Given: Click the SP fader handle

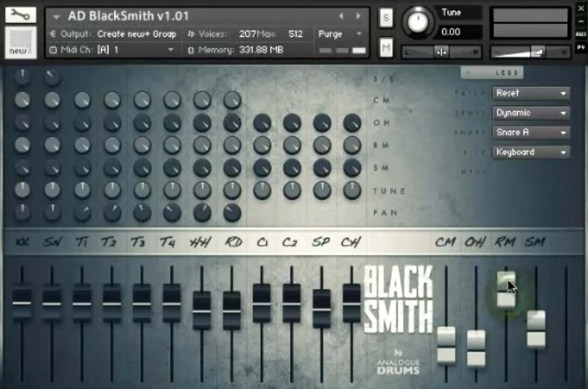Looking at the screenshot, I should pyautogui.click(x=322, y=309).
